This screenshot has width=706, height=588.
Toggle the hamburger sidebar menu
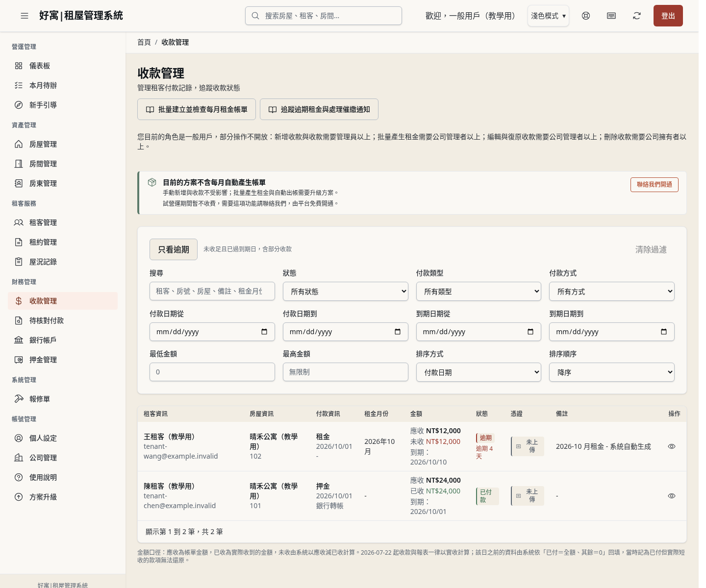pos(25,16)
